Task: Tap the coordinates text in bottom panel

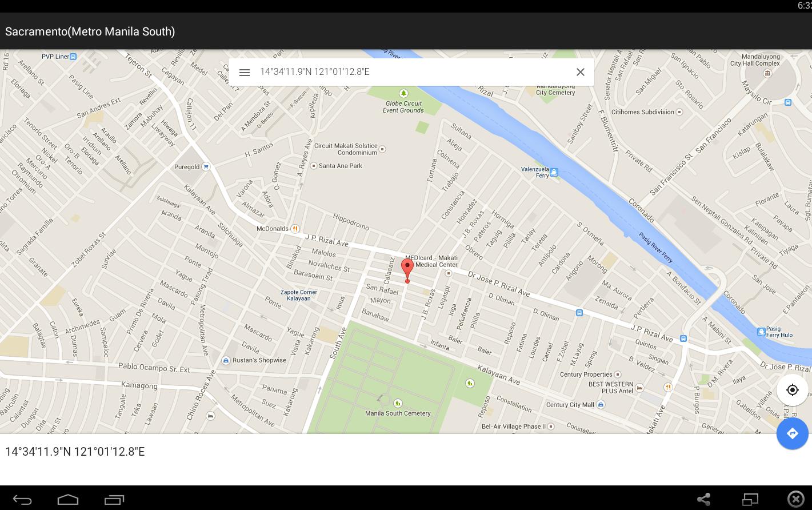Action: (x=75, y=452)
